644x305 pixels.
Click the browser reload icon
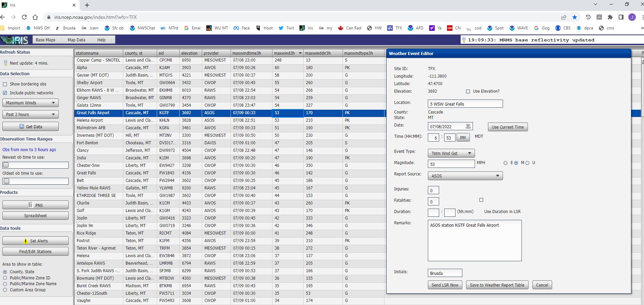click(24, 17)
